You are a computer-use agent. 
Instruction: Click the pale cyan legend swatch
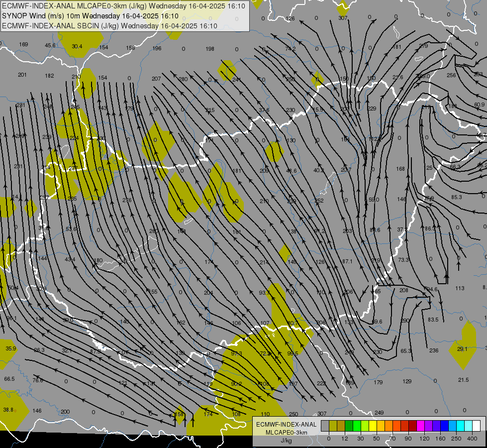point(469,426)
